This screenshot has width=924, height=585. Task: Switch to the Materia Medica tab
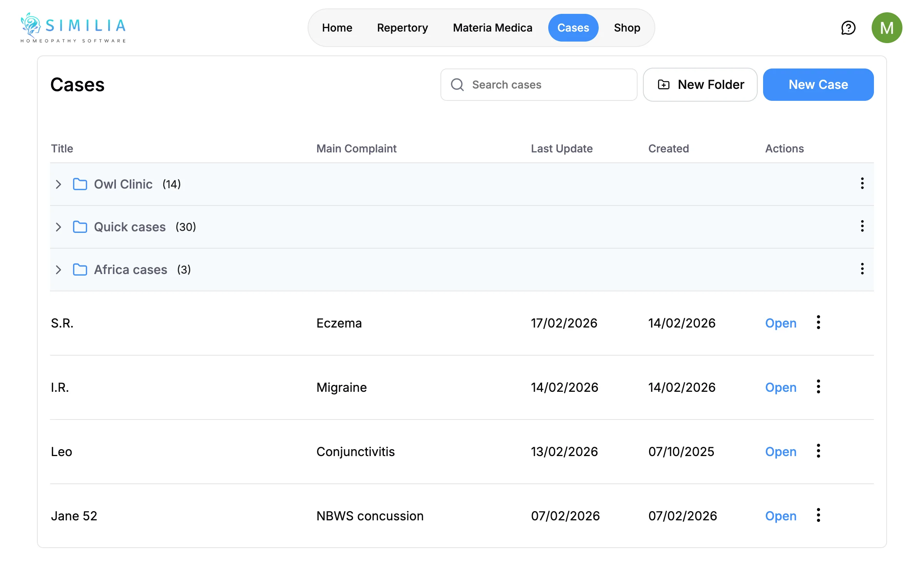[492, 28]
